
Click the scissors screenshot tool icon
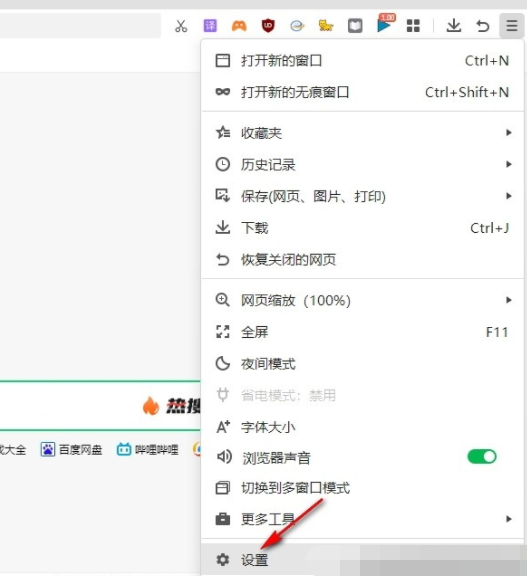tap(181, 26)
